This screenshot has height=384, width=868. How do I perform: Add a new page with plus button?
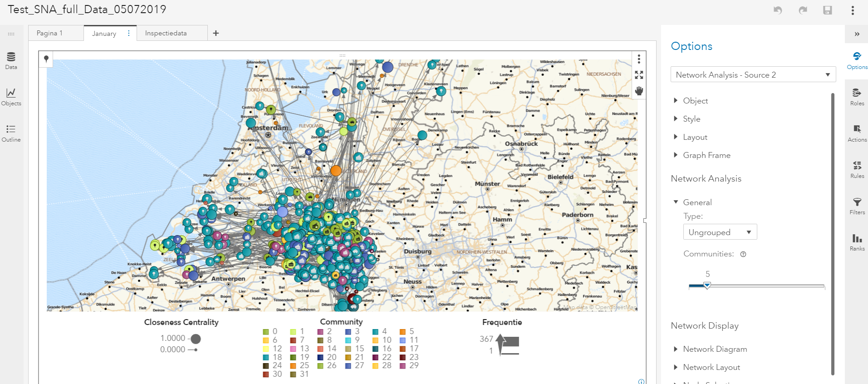(216, 33)
